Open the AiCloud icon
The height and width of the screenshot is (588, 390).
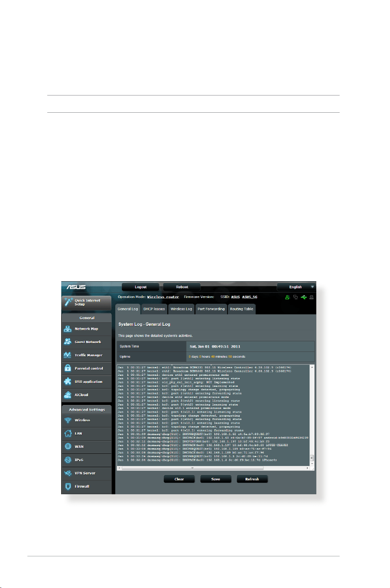pos(68,395)
